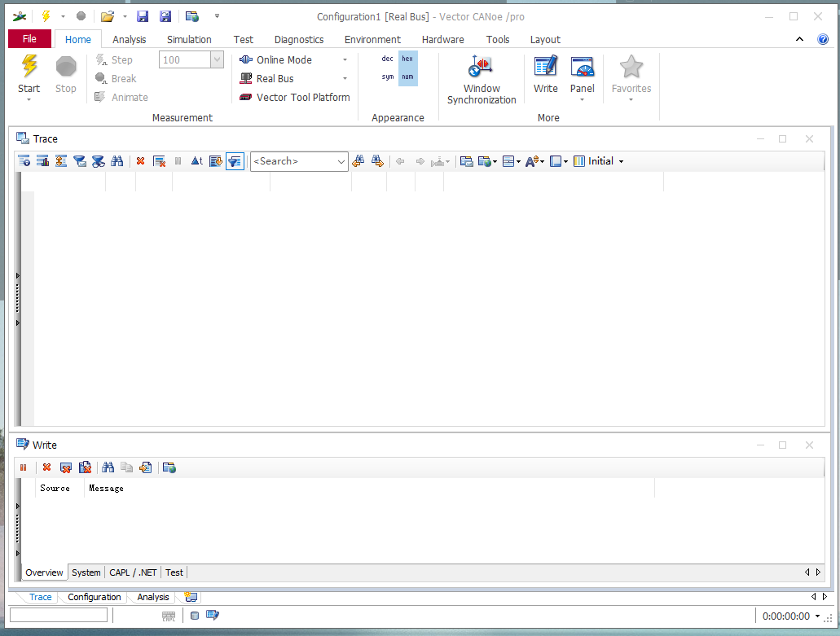Switch to the Simulation ribbon tab
Viewport: 840px width, 636px height.
click(x=189, y=40)
